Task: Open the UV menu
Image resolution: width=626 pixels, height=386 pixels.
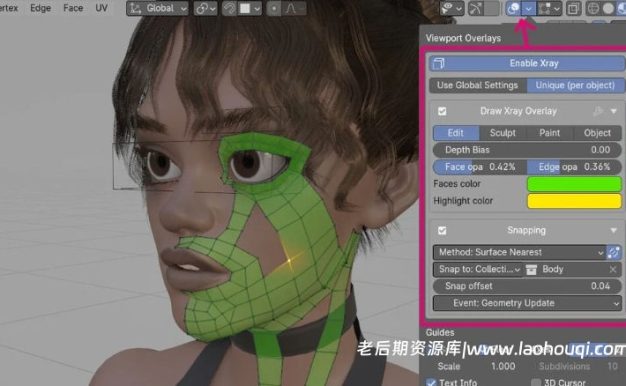Action: click(x=101, y=8)
